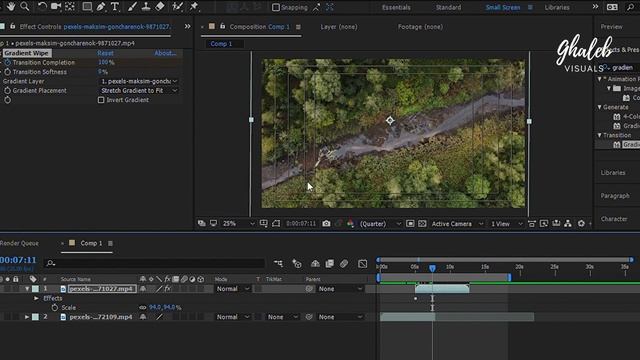Click the timeline current time indicator
The image size is (640, 360).
pyautogui.click(x=432, y=268)
